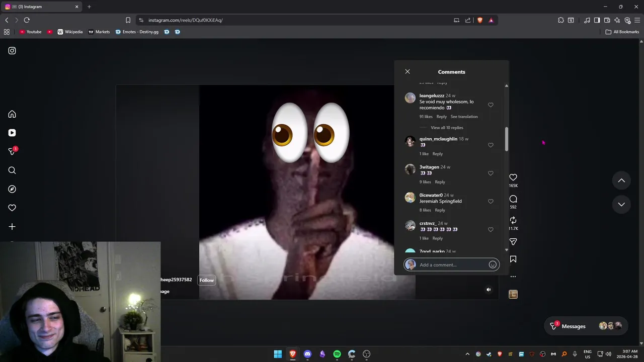
Task: Toggle the browser sidebar panel
Action: pos(597,20)
